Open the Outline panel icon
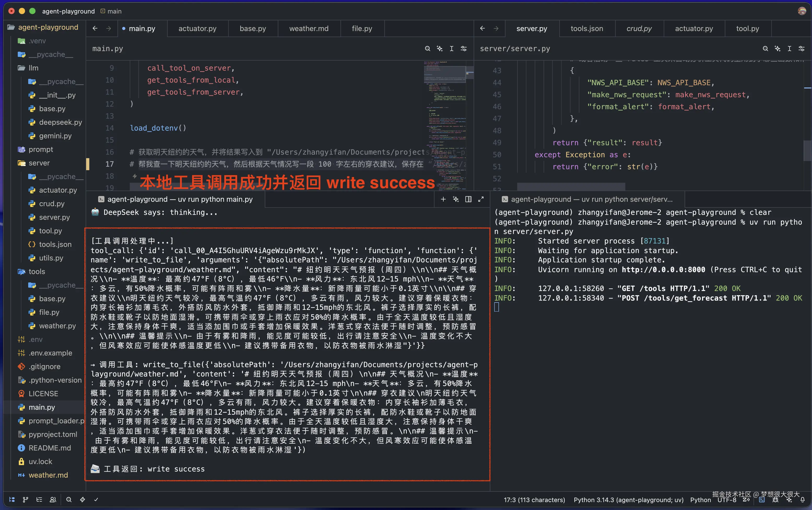Screen dimensions: 812x510 pos(39,500)
